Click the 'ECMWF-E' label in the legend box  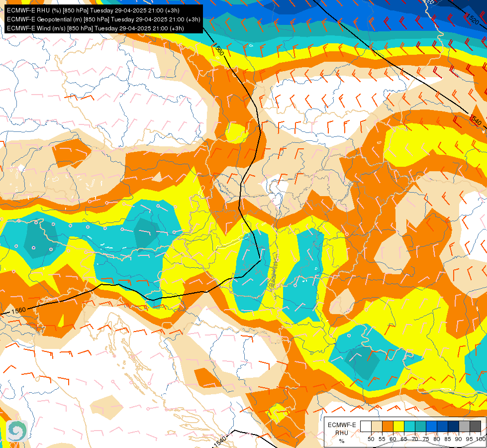tap(342, 425)
